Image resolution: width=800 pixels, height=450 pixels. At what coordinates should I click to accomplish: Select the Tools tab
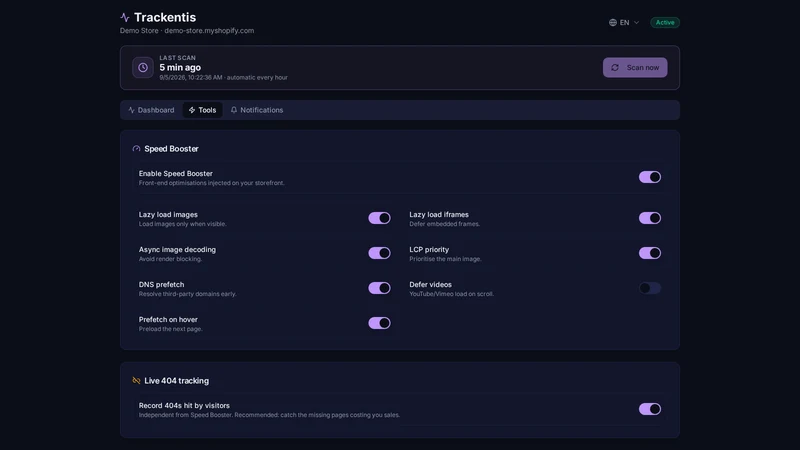tap(203, 110)
